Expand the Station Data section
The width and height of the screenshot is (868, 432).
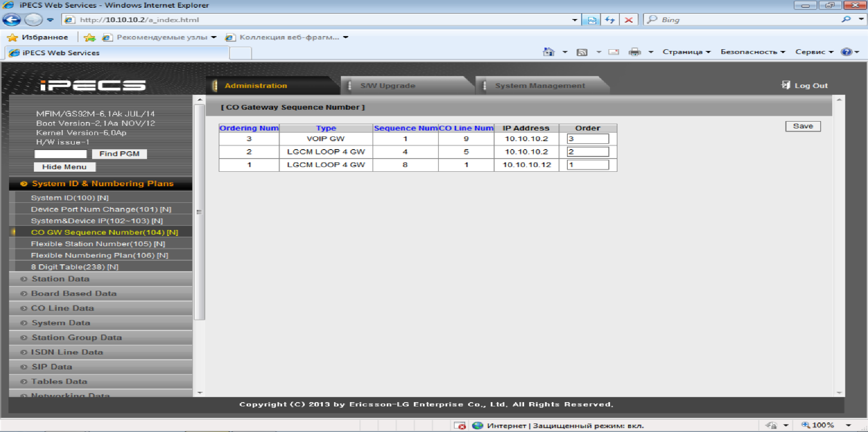coord(60,279)
